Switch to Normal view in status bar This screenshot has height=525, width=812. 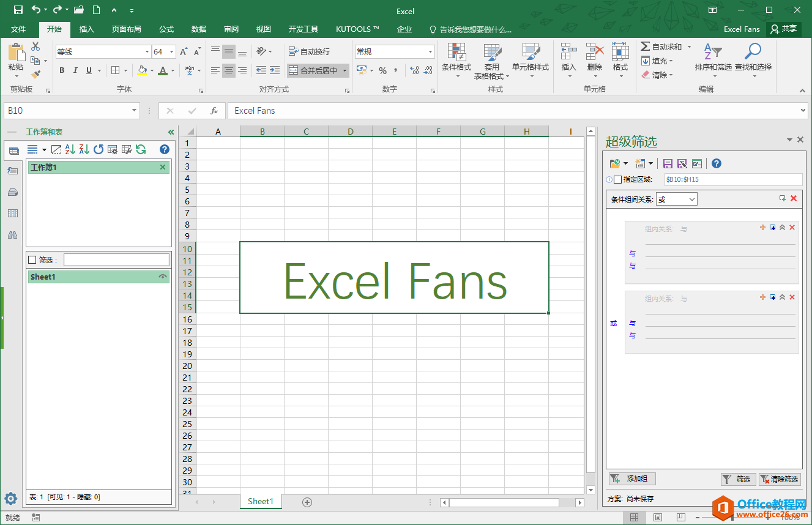634,518
